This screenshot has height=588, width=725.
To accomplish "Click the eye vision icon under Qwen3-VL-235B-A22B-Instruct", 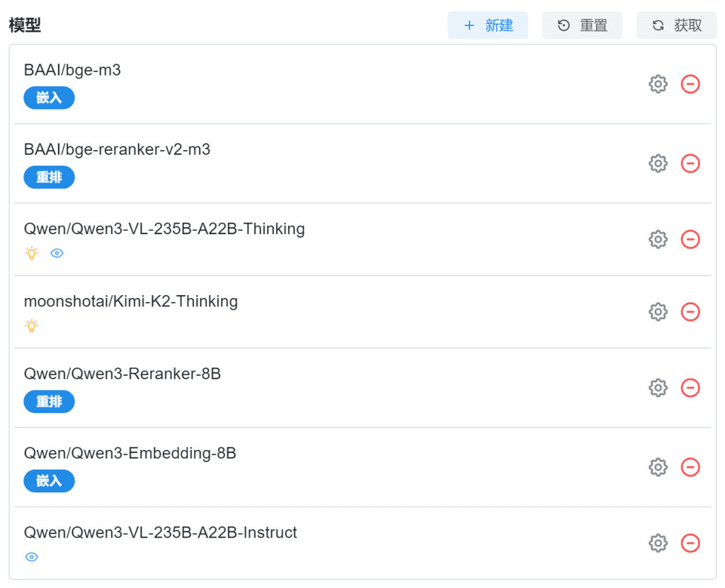I will 31,558.
